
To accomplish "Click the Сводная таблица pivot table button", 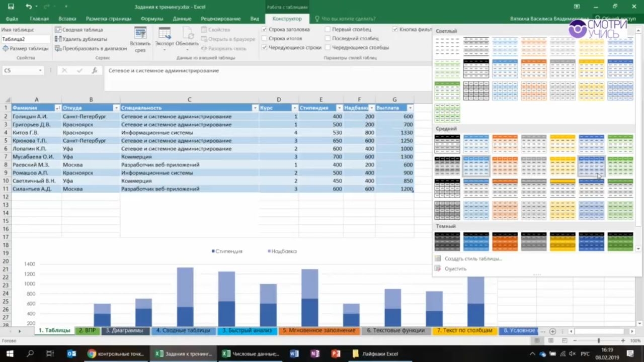I will pos(79,30).
